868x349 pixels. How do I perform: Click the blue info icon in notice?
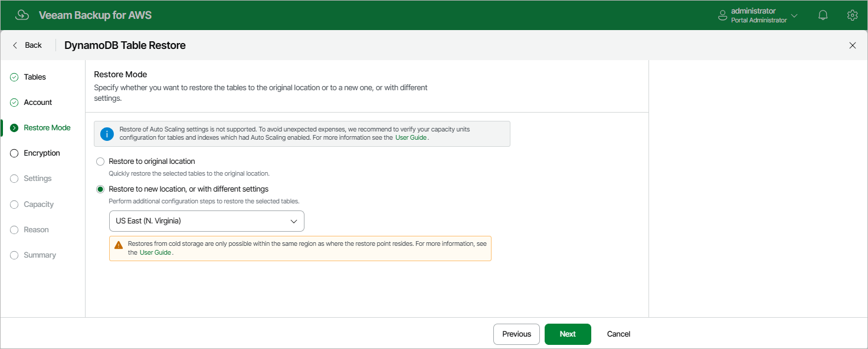[107, 134]
